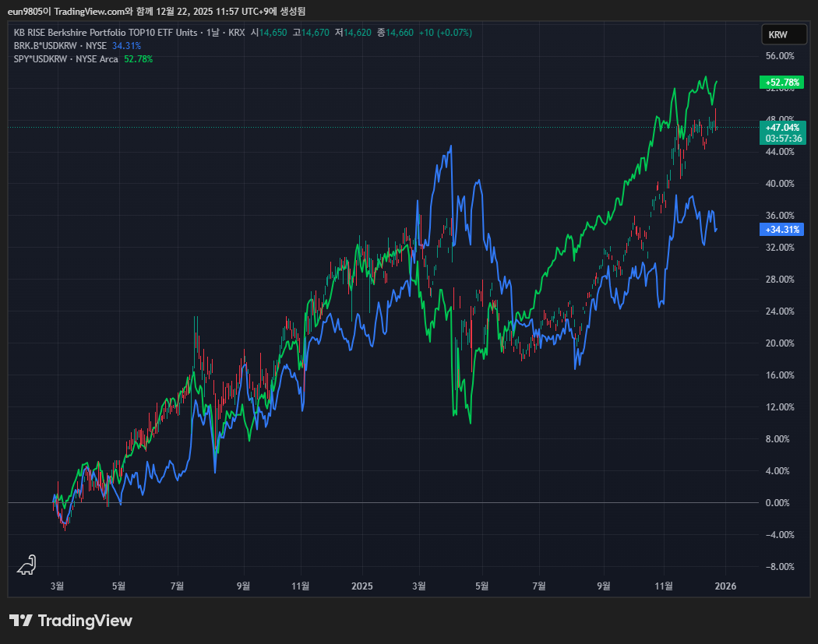Click the 24.00% level on the price axis
Screen dimensions: 818x644
[x=780, y=311]
